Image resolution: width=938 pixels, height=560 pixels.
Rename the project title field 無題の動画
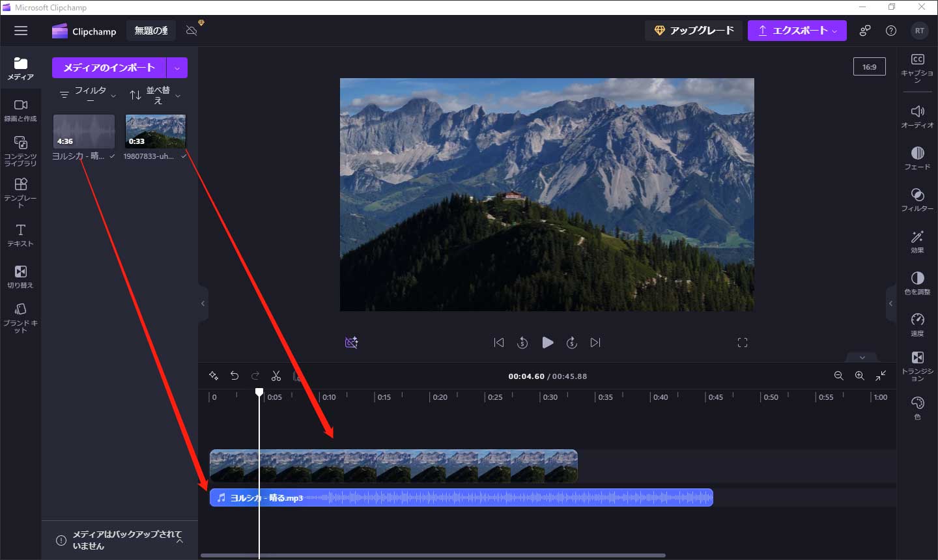tap(151, 31)
